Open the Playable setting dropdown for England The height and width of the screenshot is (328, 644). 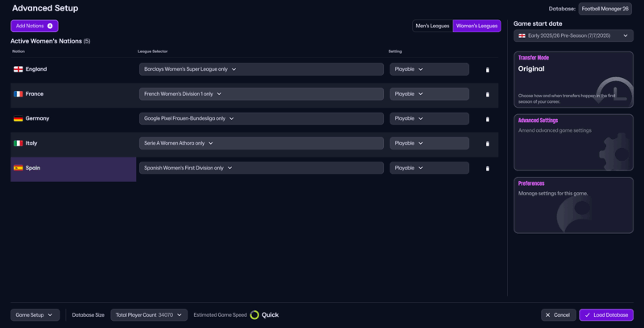[429, 69]
